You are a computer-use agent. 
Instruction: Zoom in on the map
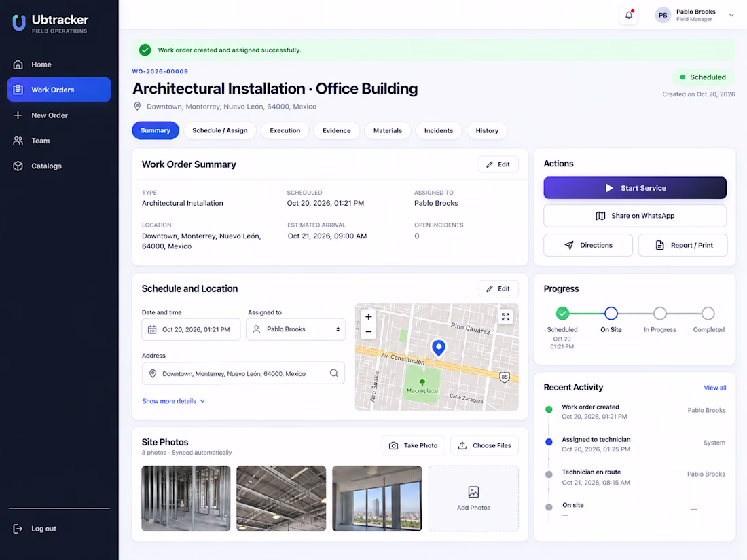[368, 317]
